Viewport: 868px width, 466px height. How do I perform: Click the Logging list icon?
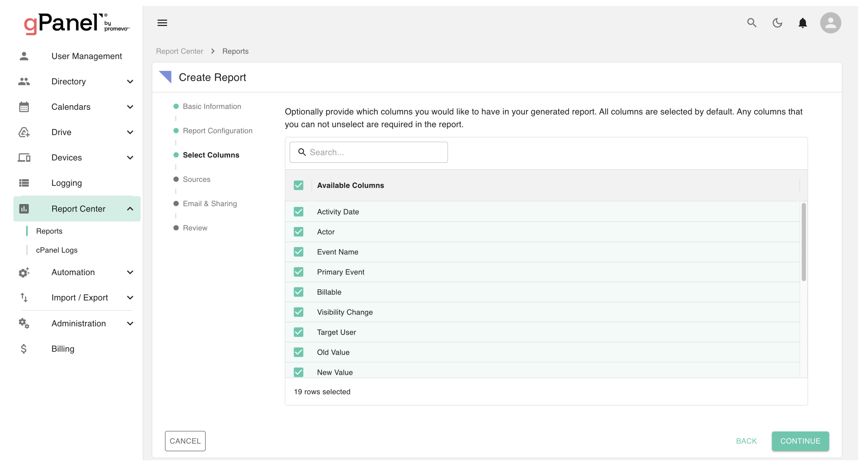[x=24, y=183]
